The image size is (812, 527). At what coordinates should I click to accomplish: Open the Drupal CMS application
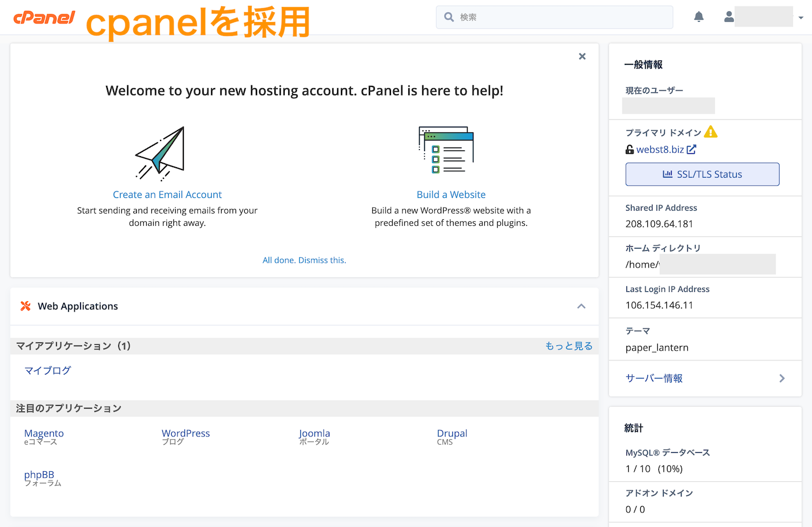point(452,433)
